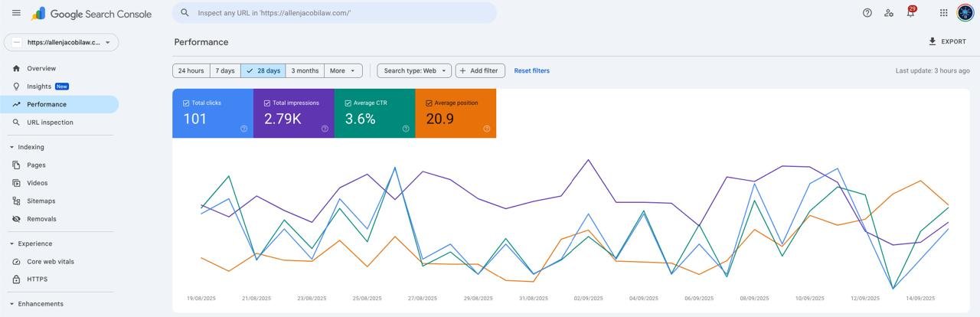The image size is (980, 317).
Task: Open the notifications bell icon
Action: tap(910, 13)
